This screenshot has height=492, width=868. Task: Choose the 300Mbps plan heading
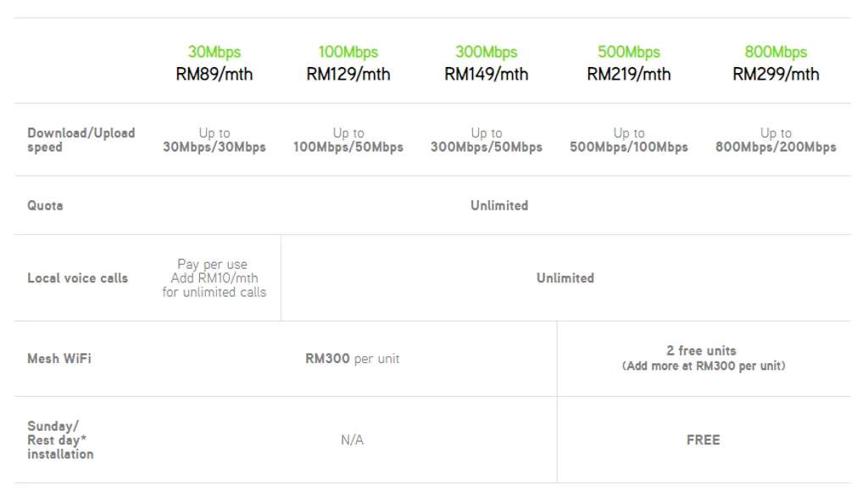(x=487, y=53)
